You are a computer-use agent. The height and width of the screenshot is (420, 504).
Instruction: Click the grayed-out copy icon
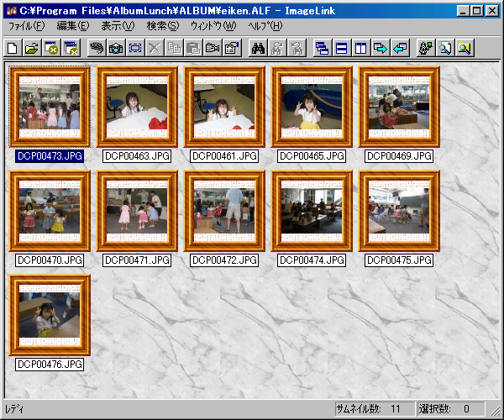click(174, 49)
